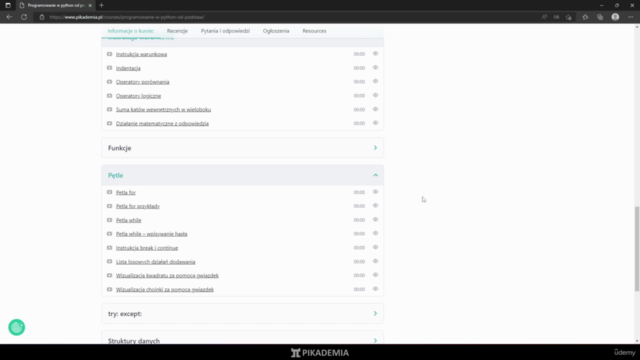Click the video icon beside Suma kątów wewnętrznych
The height and width of the screenshot is (360, 640).
tap(109, 109)
